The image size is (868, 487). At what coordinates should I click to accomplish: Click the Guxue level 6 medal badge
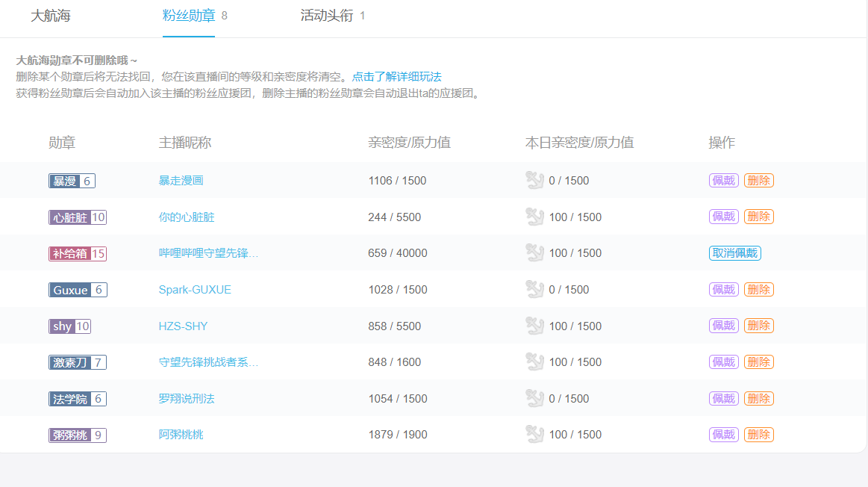(x=78, y=290)
